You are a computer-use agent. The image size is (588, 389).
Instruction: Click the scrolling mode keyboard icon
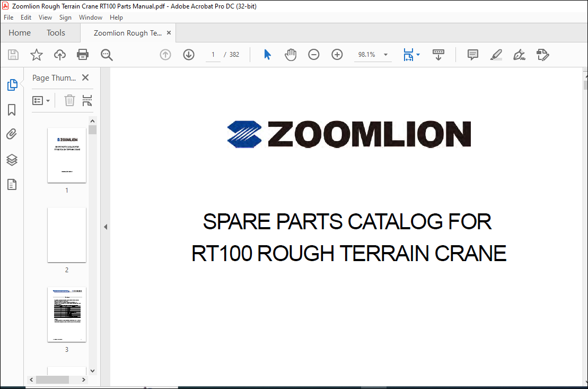tap(438, 55)
